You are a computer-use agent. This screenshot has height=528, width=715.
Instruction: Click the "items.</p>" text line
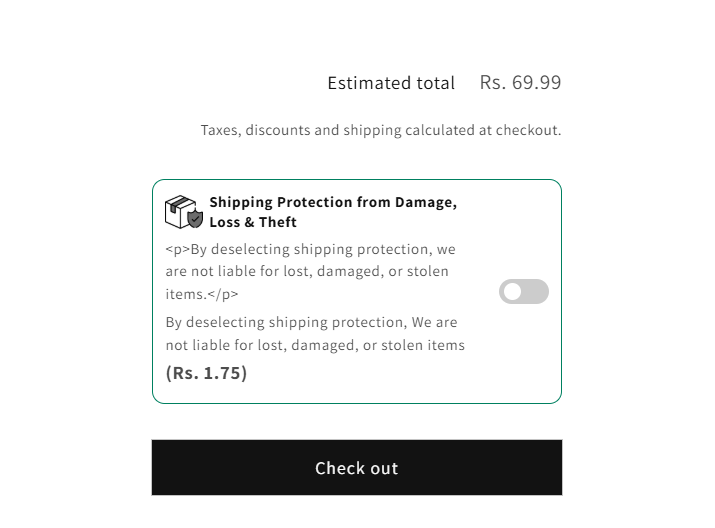click(x=202, y=294)
